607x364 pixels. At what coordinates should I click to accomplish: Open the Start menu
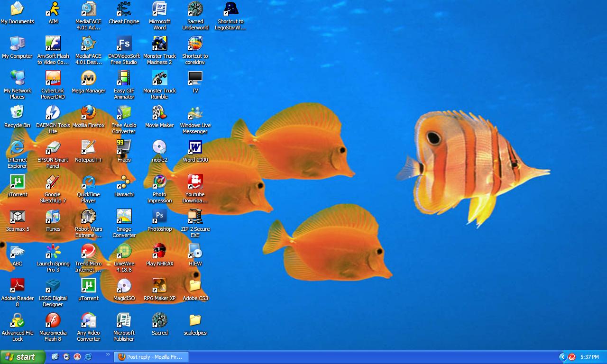click(22, 357)
